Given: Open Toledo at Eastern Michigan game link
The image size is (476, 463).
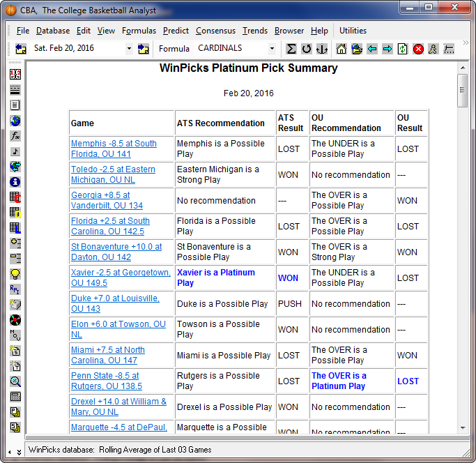Looking at the screenshot, I should pyautogui.click(x=113, y=174).
